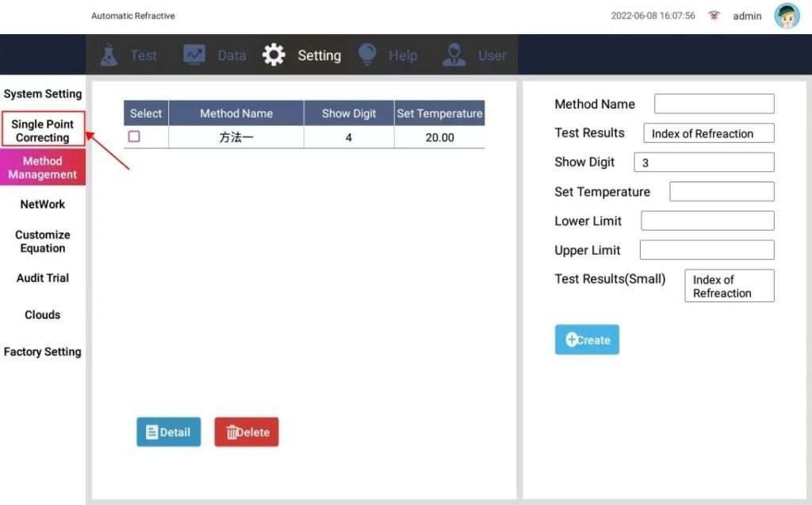The image size is (812, 505).
Task: Open the Data tab label
Action: [232, 55]
